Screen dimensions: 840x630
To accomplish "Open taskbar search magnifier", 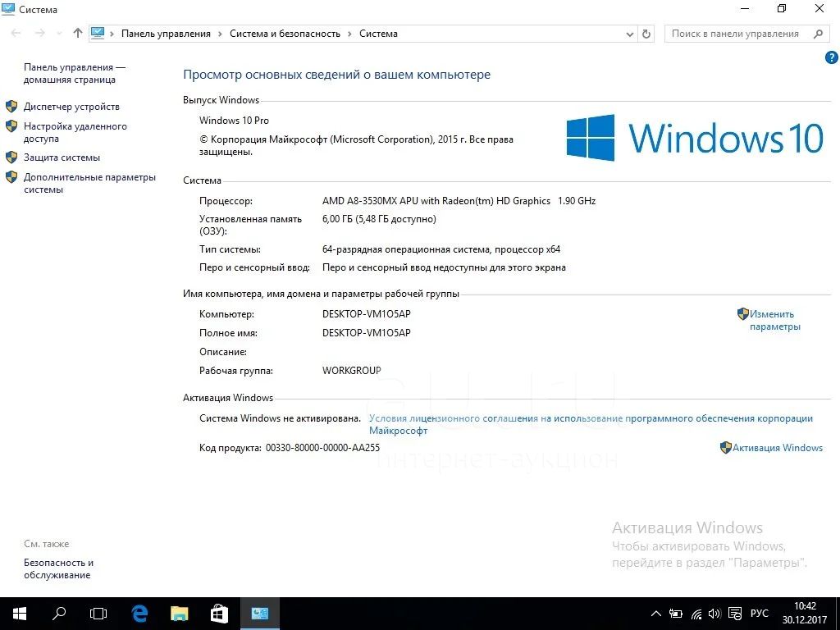I will [59, 614].
